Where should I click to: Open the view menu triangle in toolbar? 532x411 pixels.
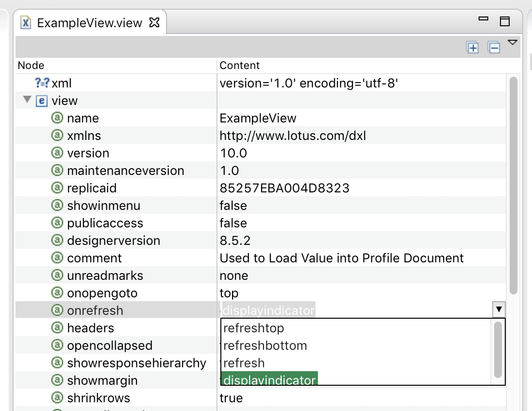click(512, 43)
